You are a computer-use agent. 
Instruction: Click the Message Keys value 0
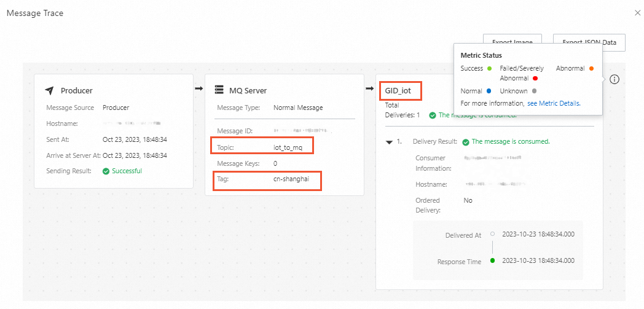click(275, 163)
